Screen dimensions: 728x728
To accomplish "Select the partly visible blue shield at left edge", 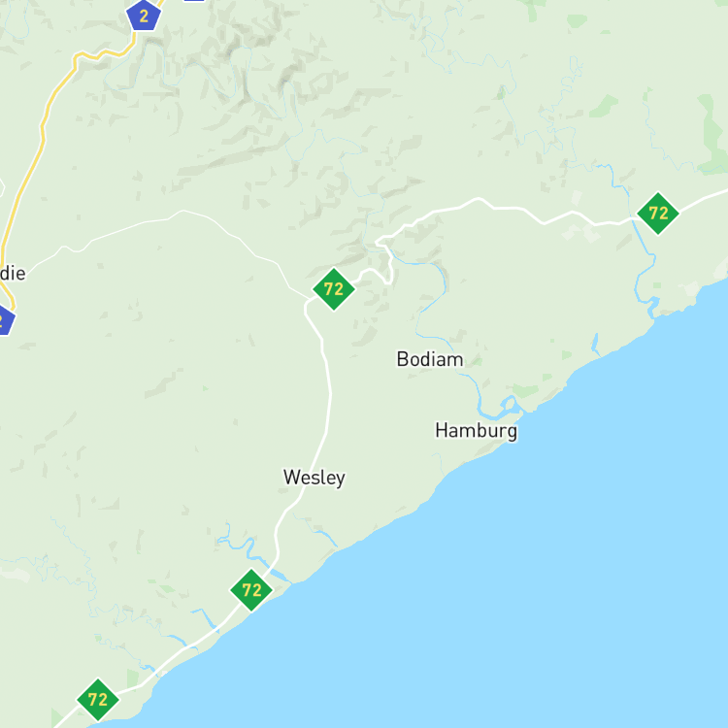I will coord(6,319).
